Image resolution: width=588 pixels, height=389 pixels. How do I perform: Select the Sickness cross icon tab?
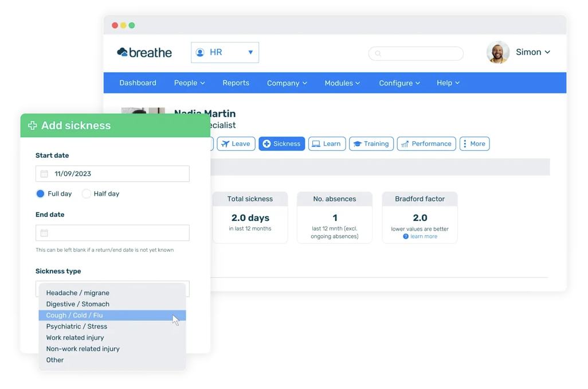click(x=267, y=143)
